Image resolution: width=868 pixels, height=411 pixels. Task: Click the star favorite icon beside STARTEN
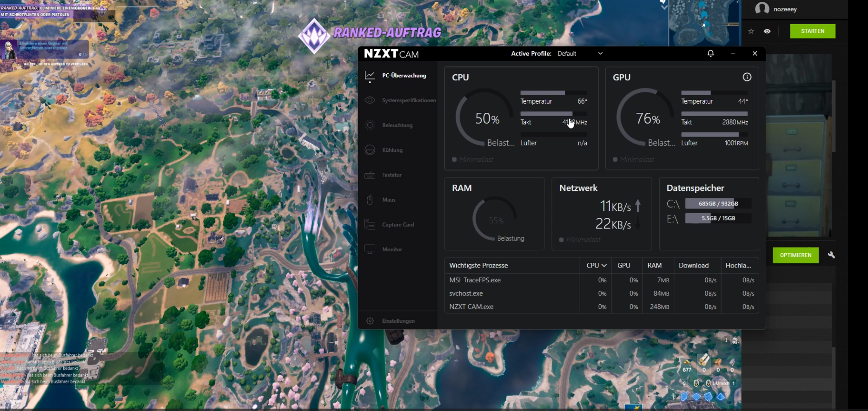[x=751, y=31]
